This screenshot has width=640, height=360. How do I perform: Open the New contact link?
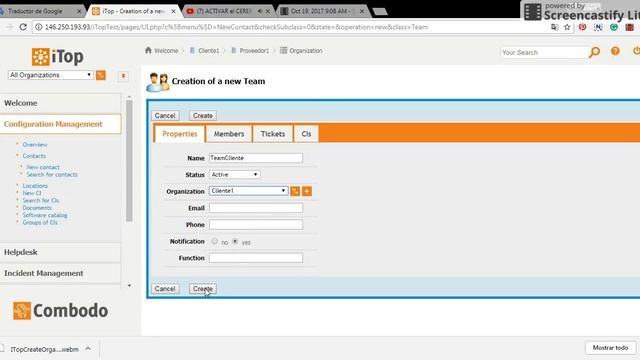point(43,167)
